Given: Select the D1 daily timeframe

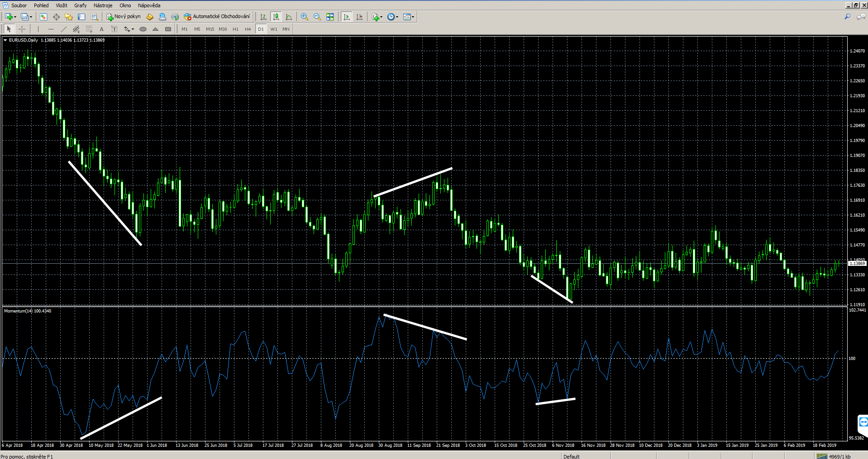Looking at the screenshot, I should point(261,29).
